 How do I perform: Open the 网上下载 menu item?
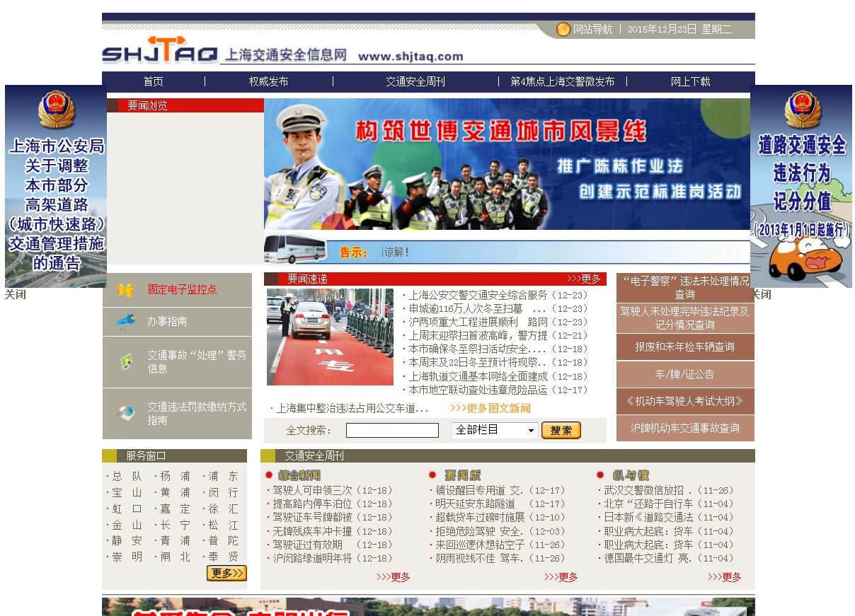[x=690, y=81]
